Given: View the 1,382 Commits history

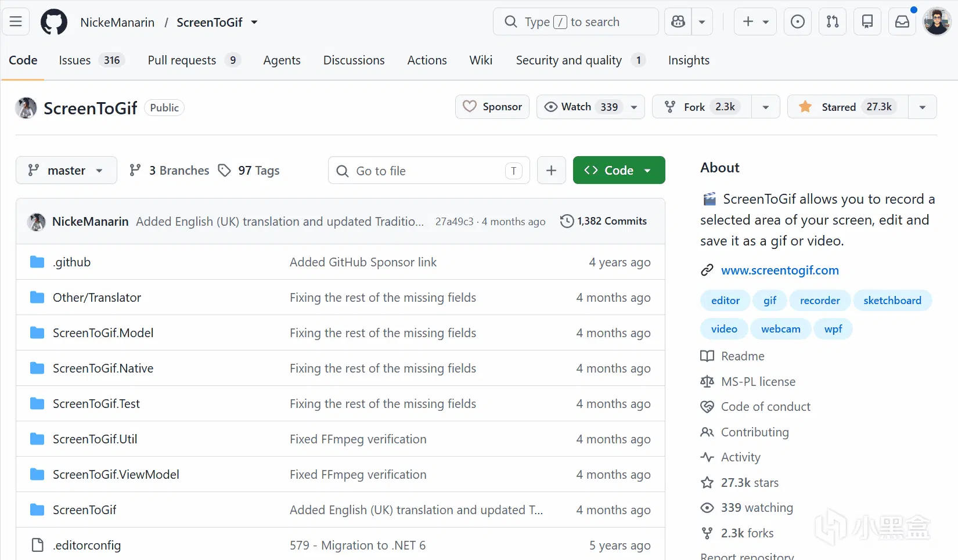Looking at the screenshot, I should click(603, 221).
